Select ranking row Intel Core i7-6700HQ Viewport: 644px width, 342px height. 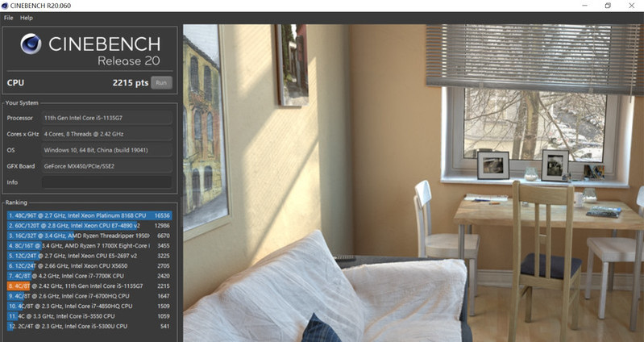pos(89,296)
